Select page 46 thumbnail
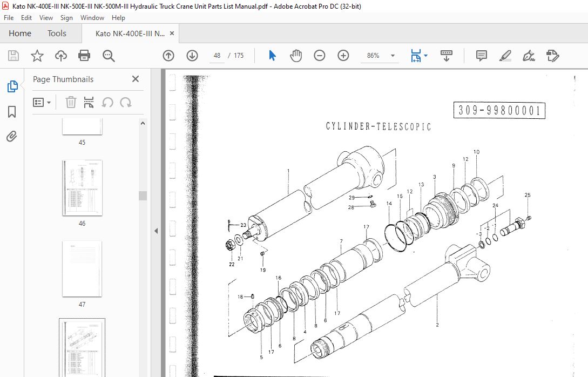This screenshot has width=588, height=377. point(82,188)
